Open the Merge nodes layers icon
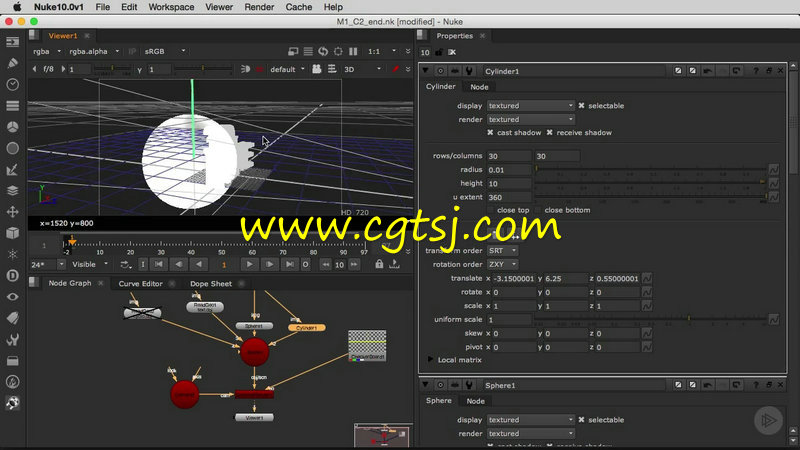Image resolution: width=800 pixels, height=450 pixels. pyautogui.click(x=12, y=190)
